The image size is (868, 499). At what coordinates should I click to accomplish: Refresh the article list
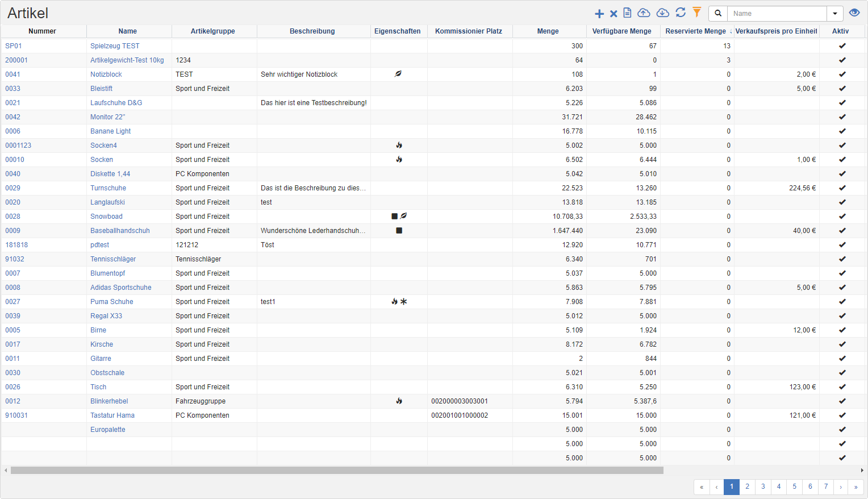click(681, 13)
